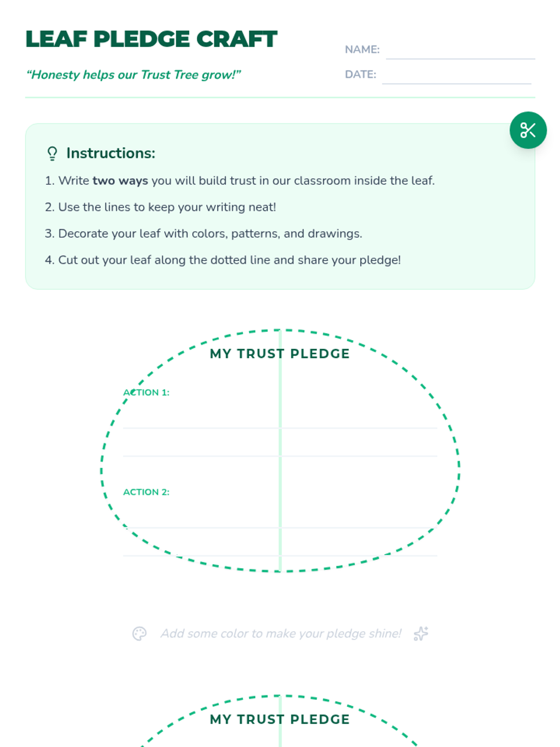
Task: Click the sparkles icon after the color hint
Action: (x=421, y=634)
